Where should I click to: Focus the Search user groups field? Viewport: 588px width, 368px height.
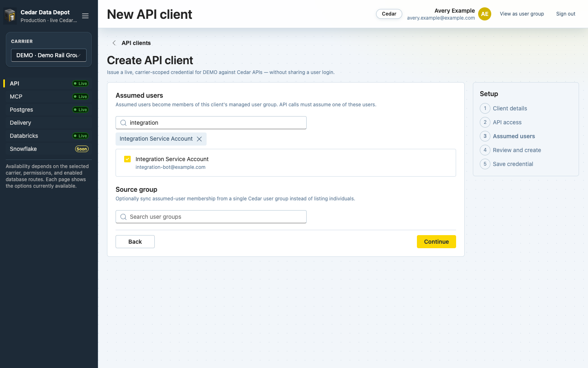click(211, 217)
